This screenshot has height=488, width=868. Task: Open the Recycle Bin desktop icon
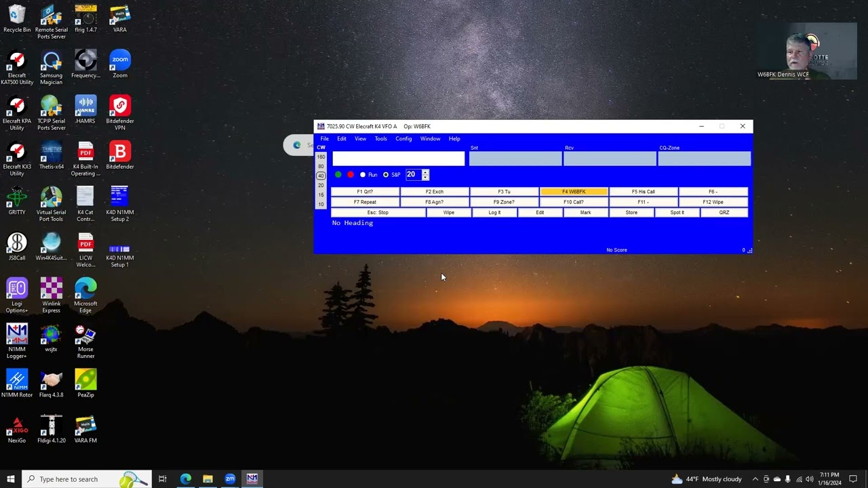pyautogui.click(x=17, y=19)
